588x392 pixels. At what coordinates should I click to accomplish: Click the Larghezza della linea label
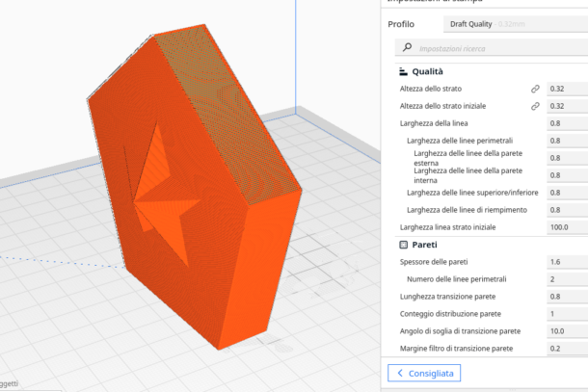pos(434,123)
